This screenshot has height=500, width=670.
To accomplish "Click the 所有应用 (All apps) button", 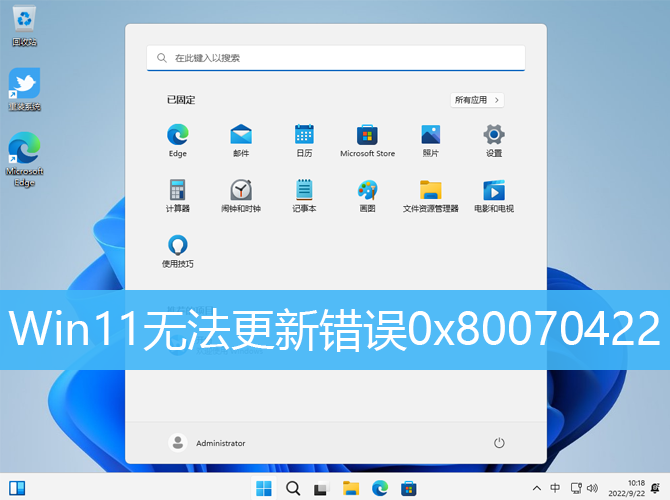I will click(477, 100).
